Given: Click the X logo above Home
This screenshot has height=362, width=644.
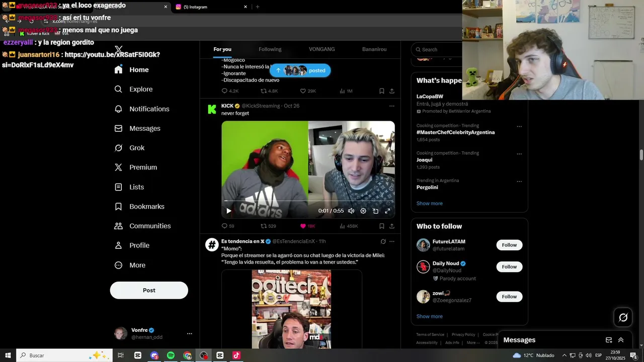Looking at the screenshot, I should [119, 50].
